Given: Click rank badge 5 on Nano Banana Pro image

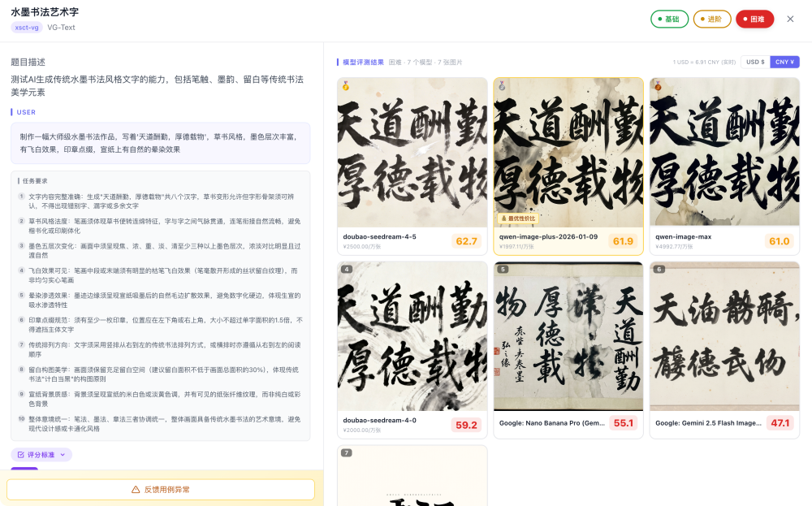Looking at the screenshot, I should [x=501, y=270].
